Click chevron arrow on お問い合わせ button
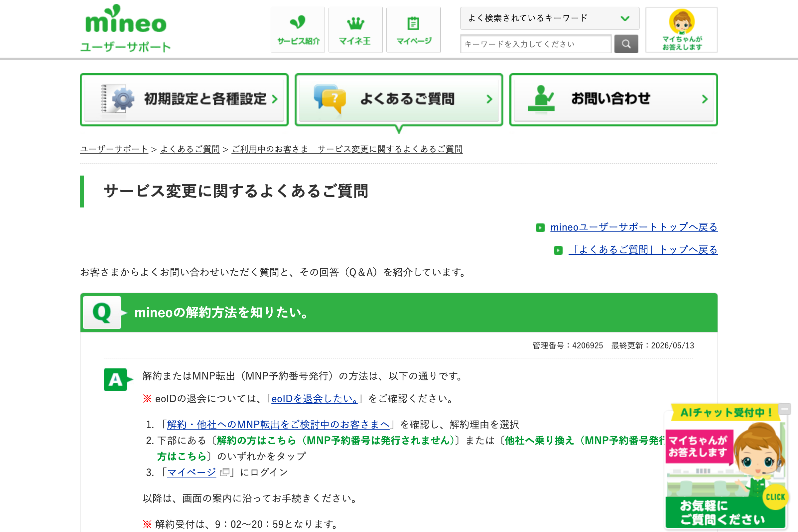 click(705, 99)
